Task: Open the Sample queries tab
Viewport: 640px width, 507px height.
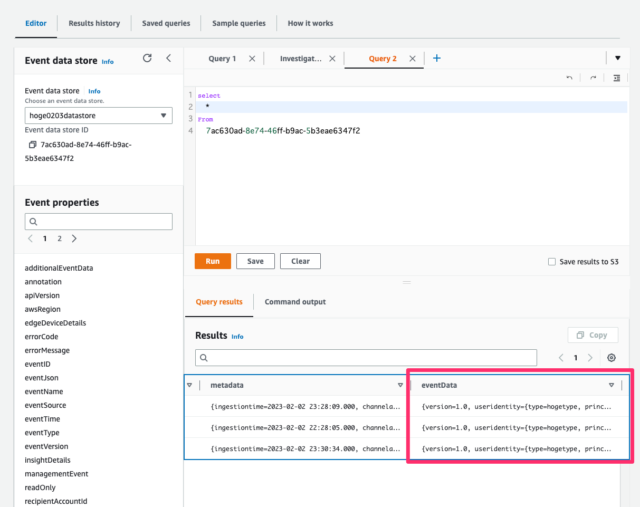Action: (x=239, y=23)
